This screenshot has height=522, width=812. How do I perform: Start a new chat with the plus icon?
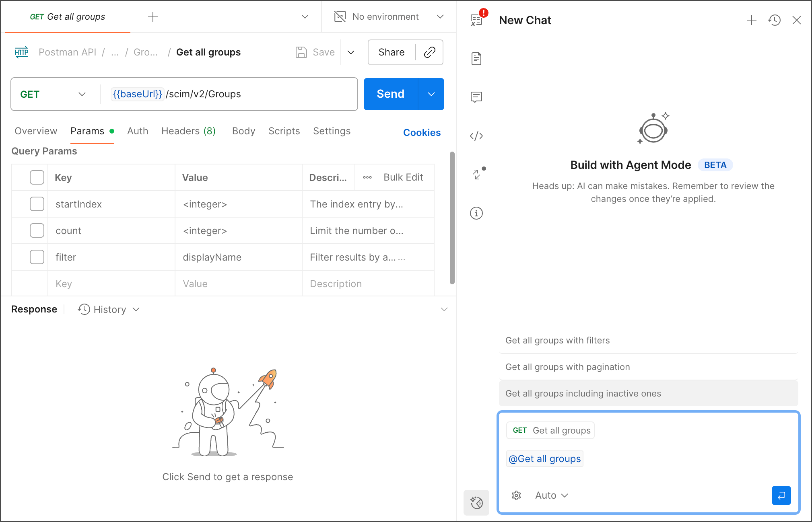click(752, 20)
